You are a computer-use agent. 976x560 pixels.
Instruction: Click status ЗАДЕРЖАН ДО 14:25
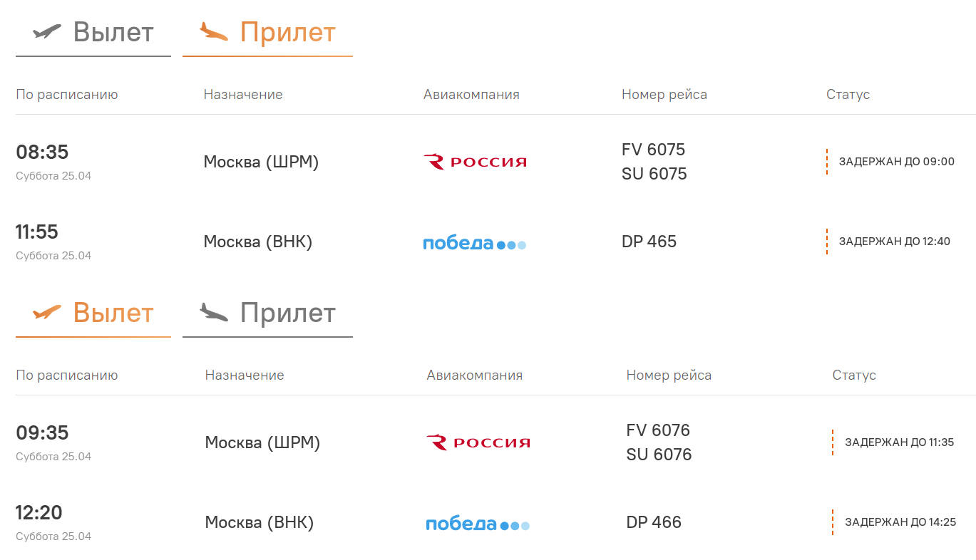pyautogui.click(x=899, y=522)
